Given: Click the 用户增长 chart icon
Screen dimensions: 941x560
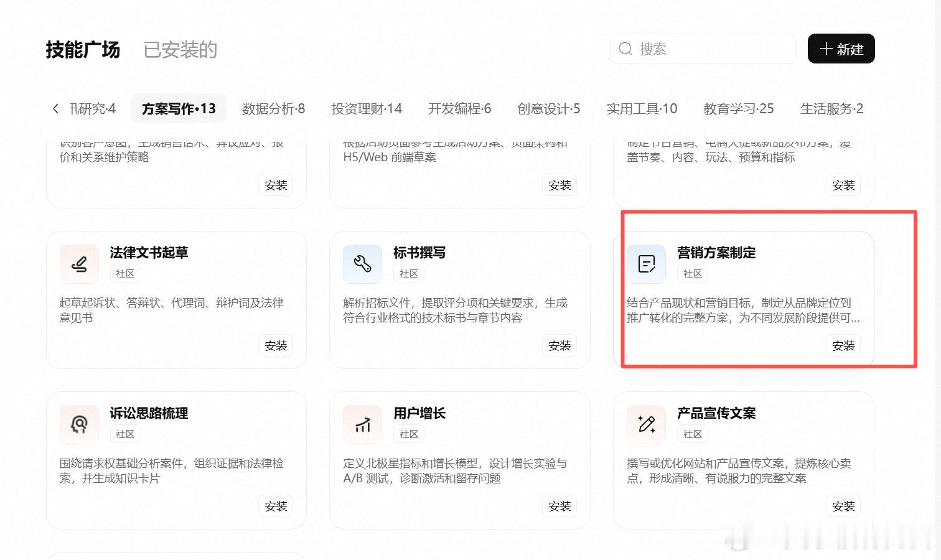Looking at the screenshot, I should (x=363, y=424).
